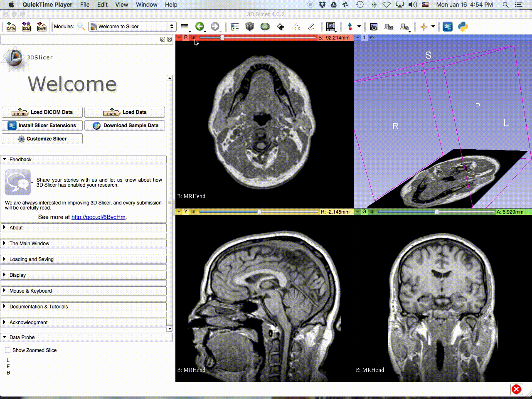Open the Volume Rendering cube icon

[249, 27]
